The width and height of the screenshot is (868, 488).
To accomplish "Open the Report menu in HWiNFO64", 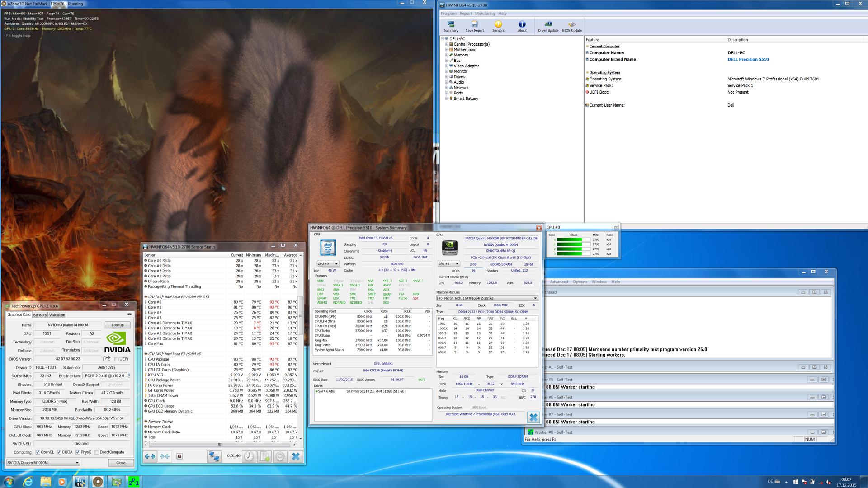I will point(466,14).
